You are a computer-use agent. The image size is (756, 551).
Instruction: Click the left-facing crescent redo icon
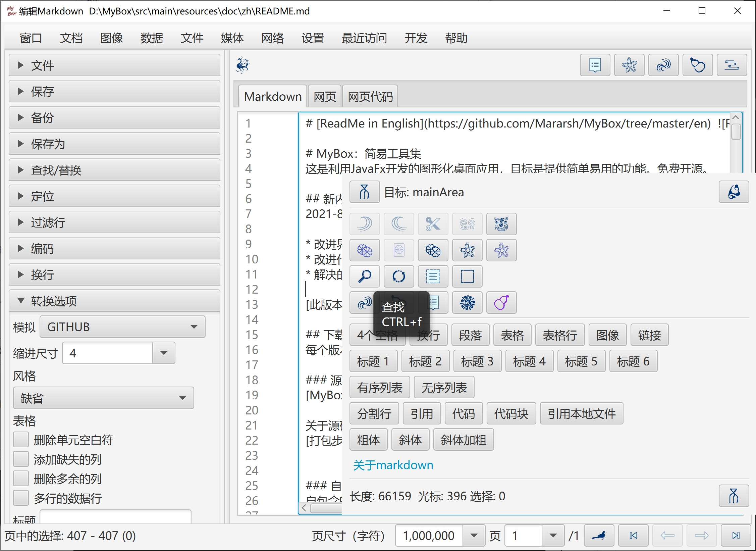pyautogui.click(x=399, y=224)
